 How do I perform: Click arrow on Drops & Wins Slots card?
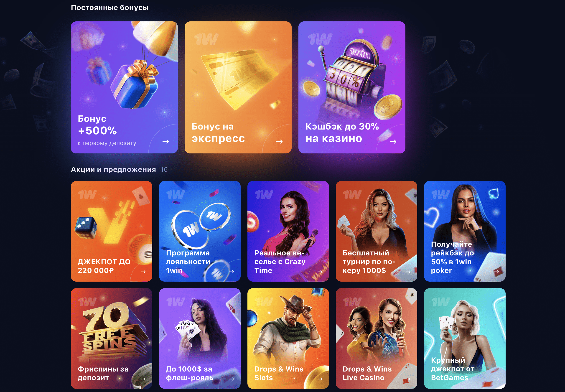click(320, 379)
